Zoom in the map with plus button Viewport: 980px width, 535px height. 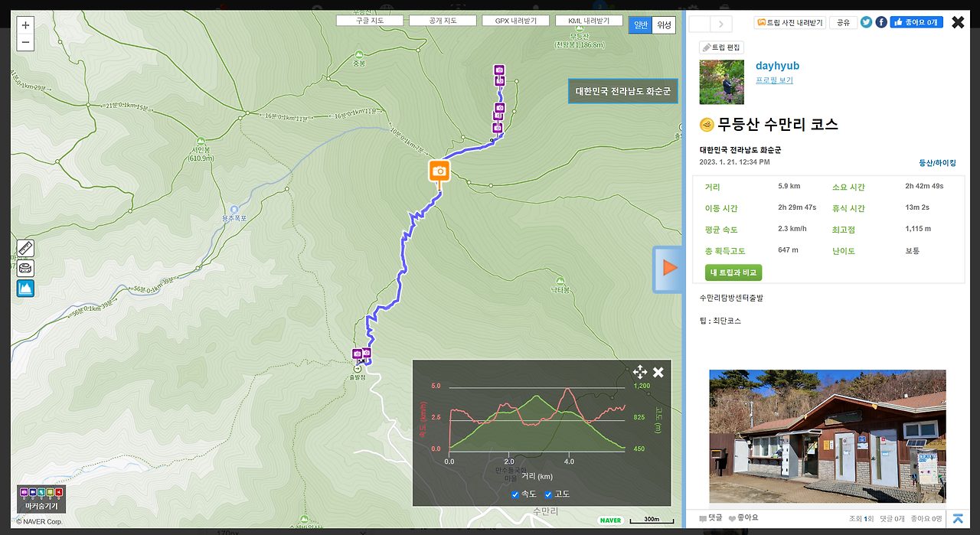tap(25, 25)
